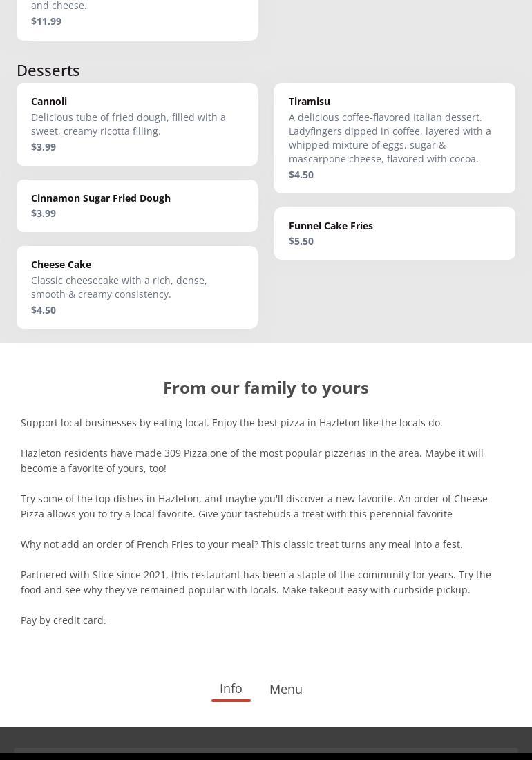
Task: Click the Tiramisu $4.50 price
Action: tap(301, 175)
